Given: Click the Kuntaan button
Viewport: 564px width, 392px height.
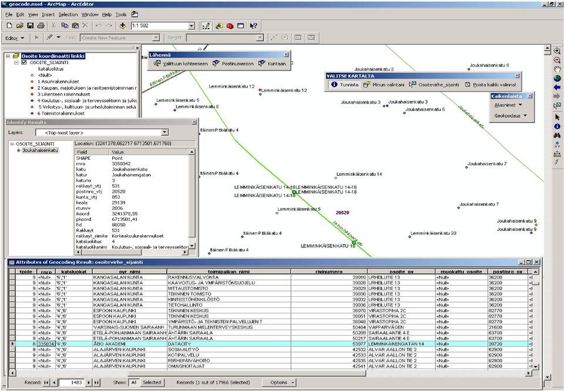Looking at the screenshot, I should pos(272,63).
